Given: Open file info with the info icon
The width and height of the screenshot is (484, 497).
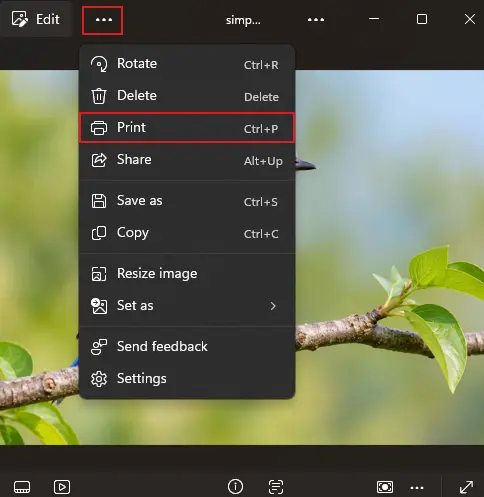Looking at the screenshot, I should [x=235, y=487].
